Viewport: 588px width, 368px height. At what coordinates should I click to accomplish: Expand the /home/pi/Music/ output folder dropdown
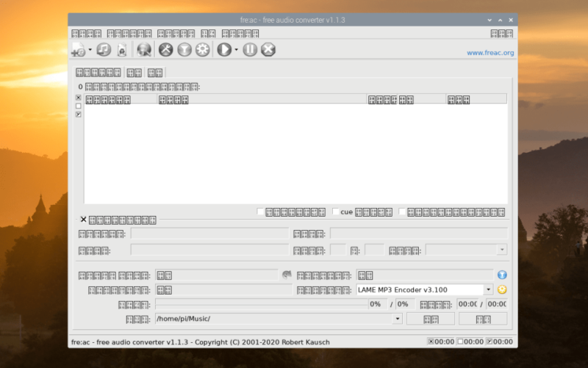click(398, 319)
